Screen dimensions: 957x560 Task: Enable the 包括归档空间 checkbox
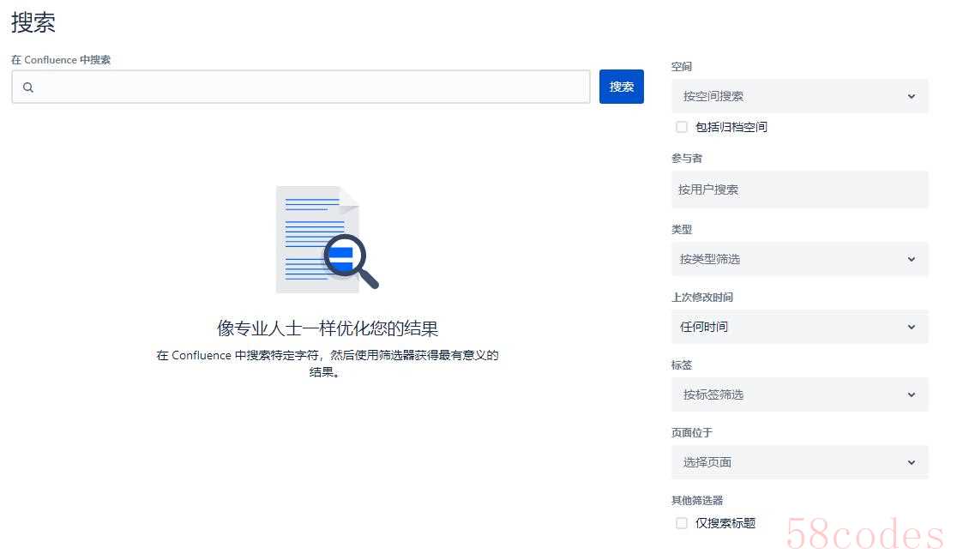[682, 127]
